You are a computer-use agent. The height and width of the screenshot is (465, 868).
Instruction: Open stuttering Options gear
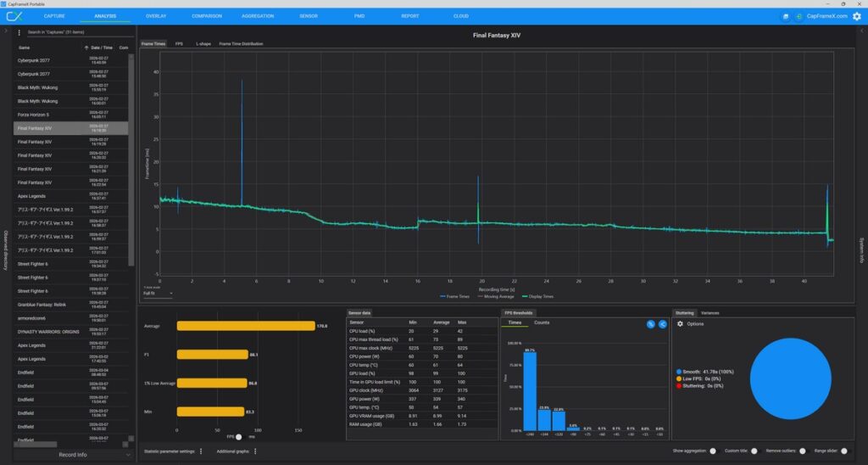[680, 324]
